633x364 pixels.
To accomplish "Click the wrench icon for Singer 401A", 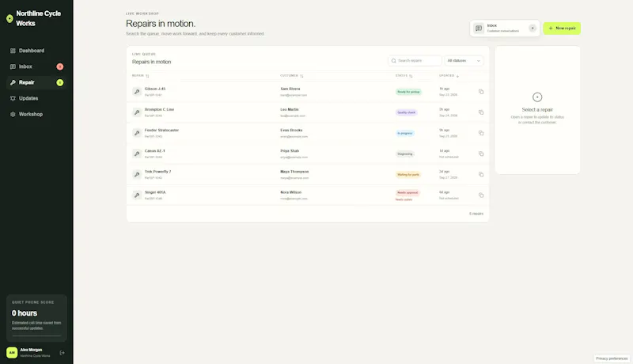I will [137, 195].
